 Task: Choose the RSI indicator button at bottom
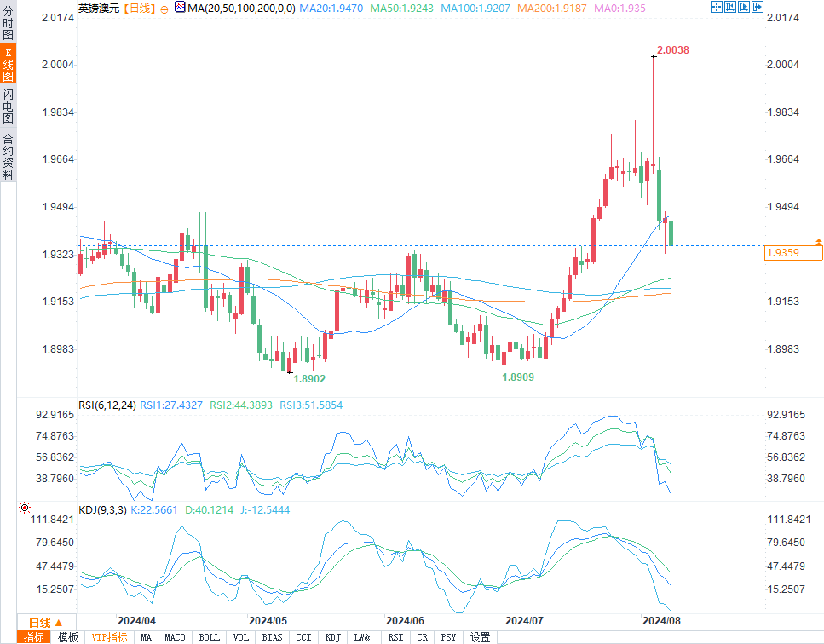coord(395,637)
